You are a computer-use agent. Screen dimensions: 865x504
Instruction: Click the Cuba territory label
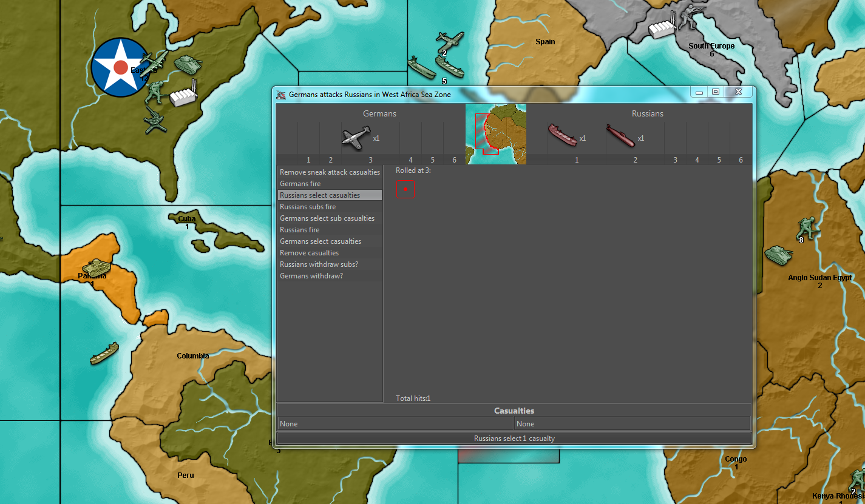[187, 219]
